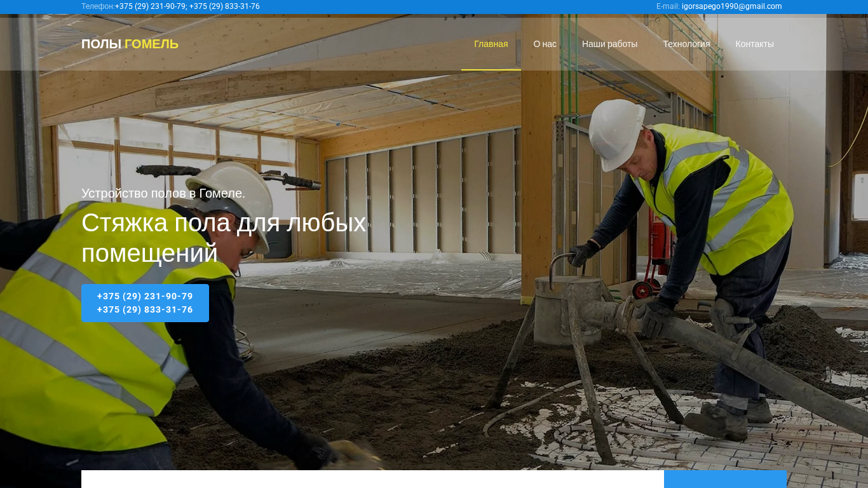Click the heading Стяжка пола для любых помещений
868x488 pixels.
[x=224, y=238]
